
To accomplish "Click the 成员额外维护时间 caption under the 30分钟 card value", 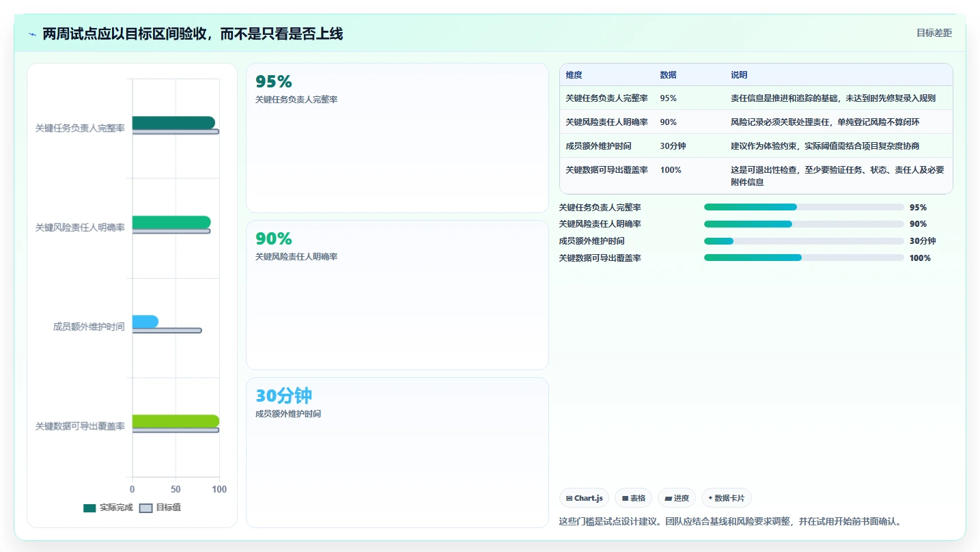I will point(288,414).
